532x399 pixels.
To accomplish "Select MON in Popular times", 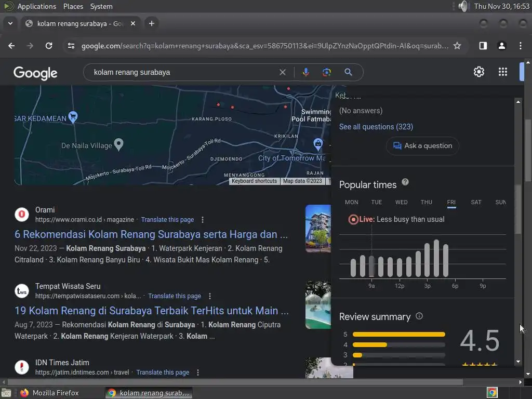I will pos(352,202).
